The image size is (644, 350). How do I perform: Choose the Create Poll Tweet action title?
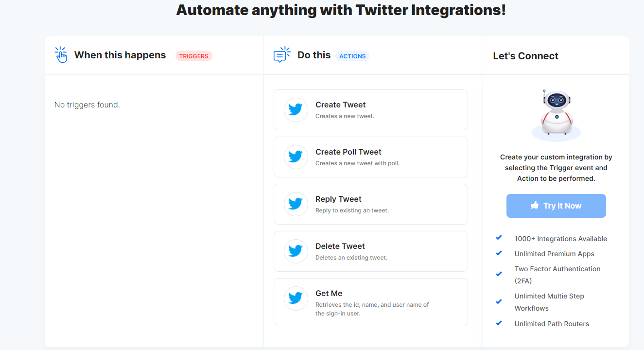coord(348,152)
